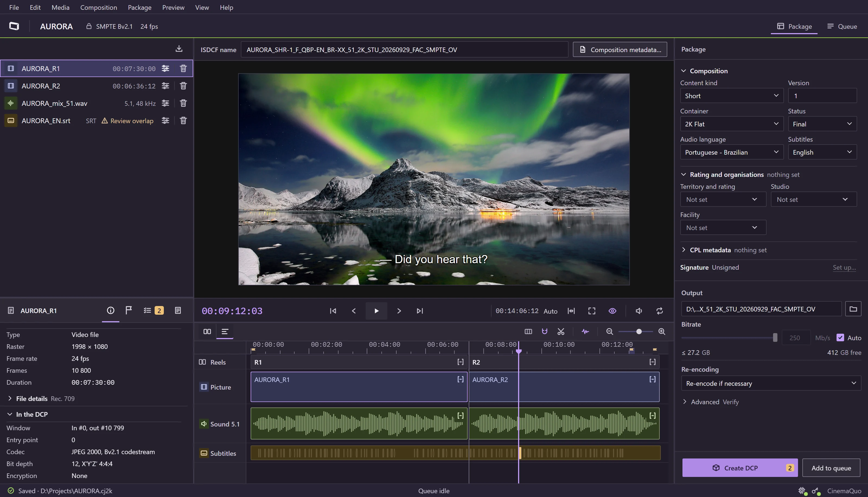The width and height of the screenshot is (868, 497).
Task: Open settings sliders for AURORA_R2
Action: click(165, 86)
